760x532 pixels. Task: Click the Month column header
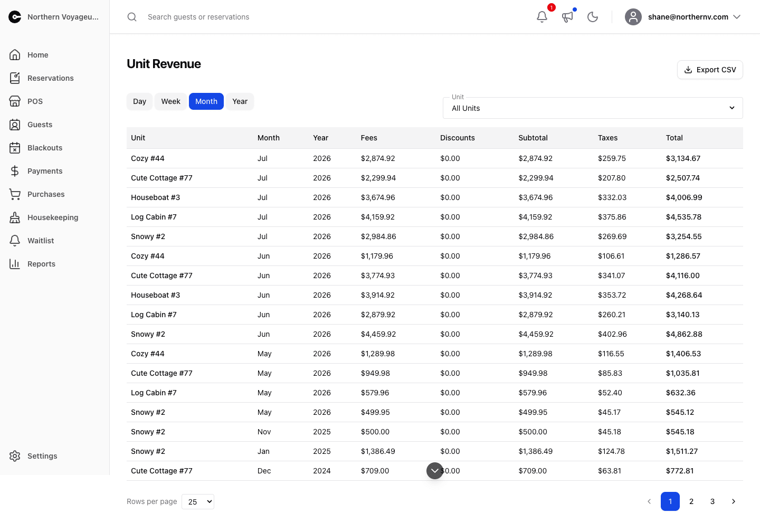(x=269, y=138)
